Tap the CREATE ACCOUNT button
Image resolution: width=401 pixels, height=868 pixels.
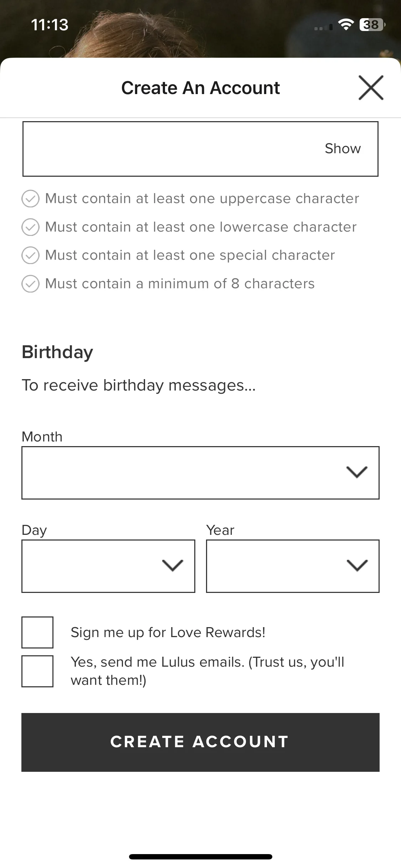[200, 742]
